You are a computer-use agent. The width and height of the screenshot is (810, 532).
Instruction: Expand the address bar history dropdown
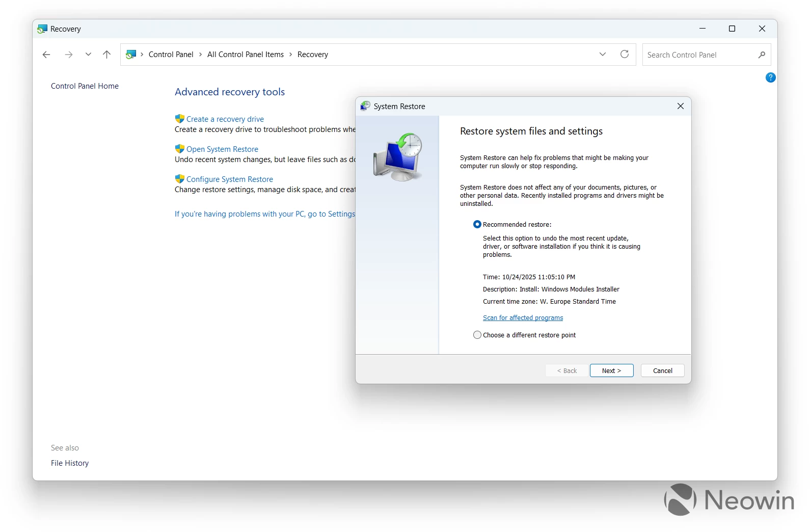tap(603, 54)
